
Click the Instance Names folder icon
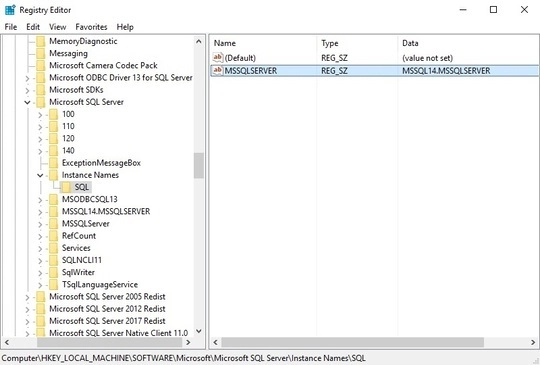click(53, 175)
